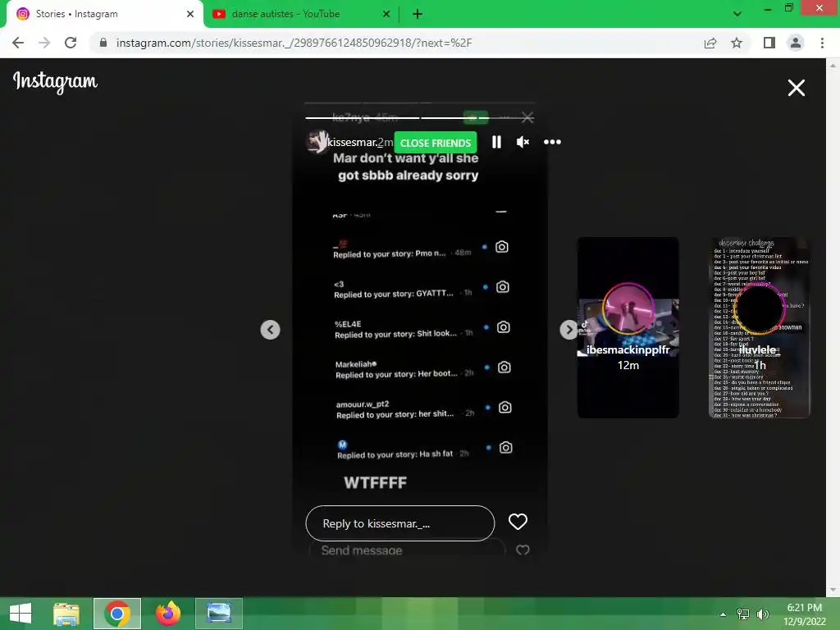840x630 pixels.
Task: Open kissesmar._ profile picture
Action: tap(317, 142)
